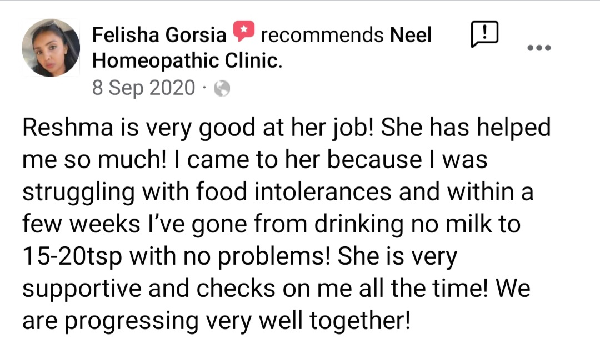Click the '8 Sep 2020' timestamp
The width and height of the screenshot is (600, 364).
pos(143,88)
